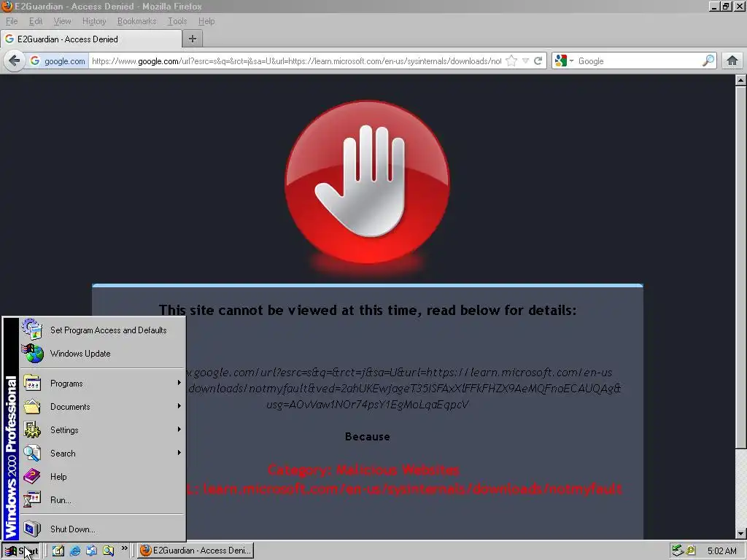Open the Tools menu
Viewport: 747px width, 560px height.
pos(177,21)
